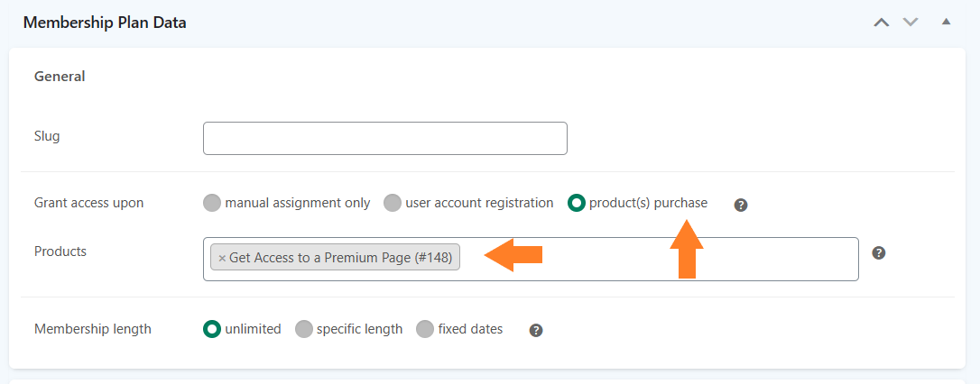Click the Membership length label
The width and height of the screenshot is (980, 384).
pos(93,328)
